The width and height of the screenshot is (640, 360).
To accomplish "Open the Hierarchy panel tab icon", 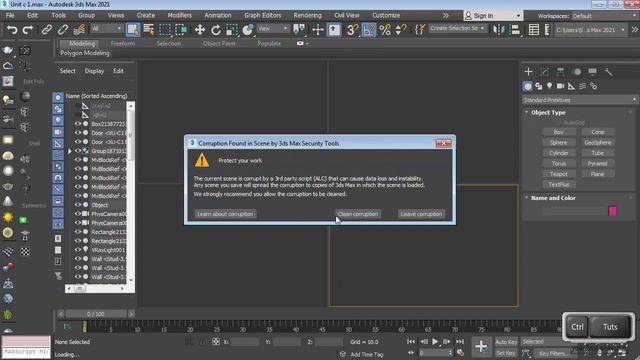I will (x=560, y=72).
